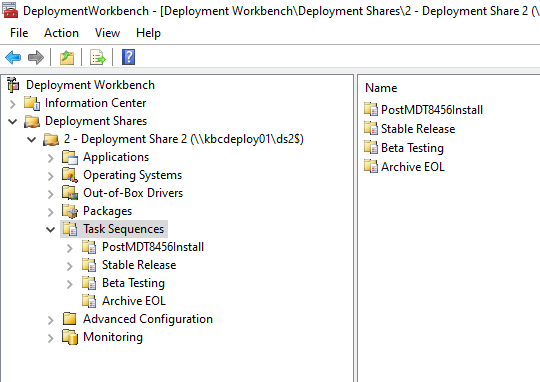The image size is (540, 382).
Task: Select Archive EOL in the tree
Action: point(134,301)
